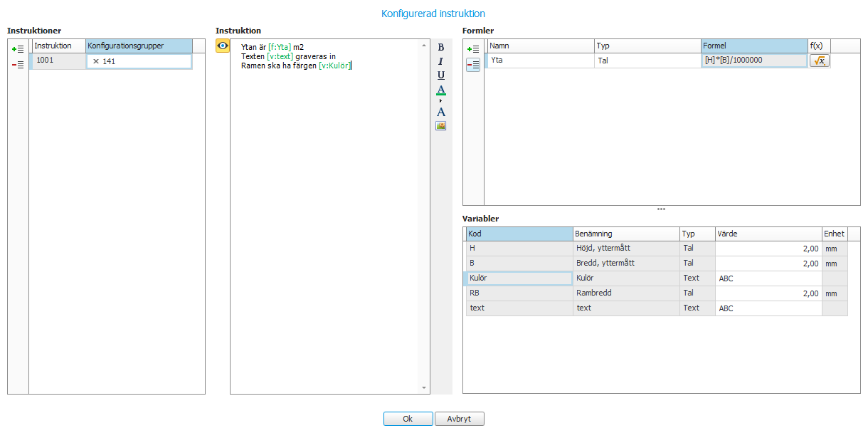Add a new row in Instruktioner list
This screenshot has width=868, height=433.
[x=18, y=49]
